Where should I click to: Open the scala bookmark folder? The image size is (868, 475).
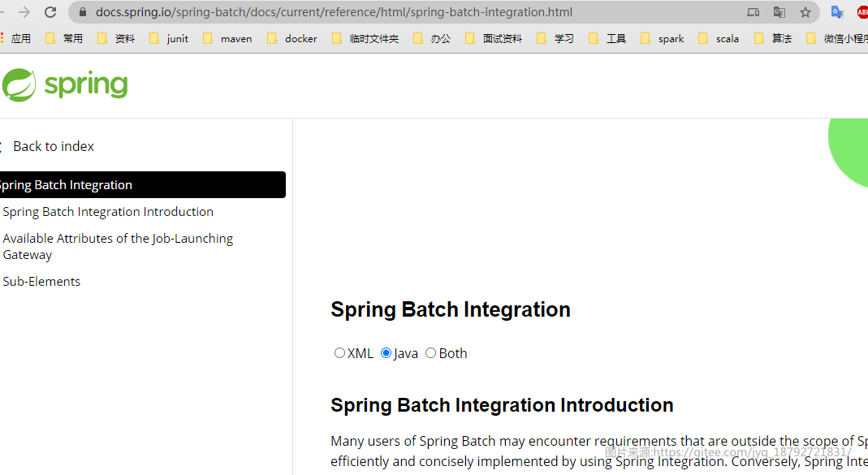(719, 38)
